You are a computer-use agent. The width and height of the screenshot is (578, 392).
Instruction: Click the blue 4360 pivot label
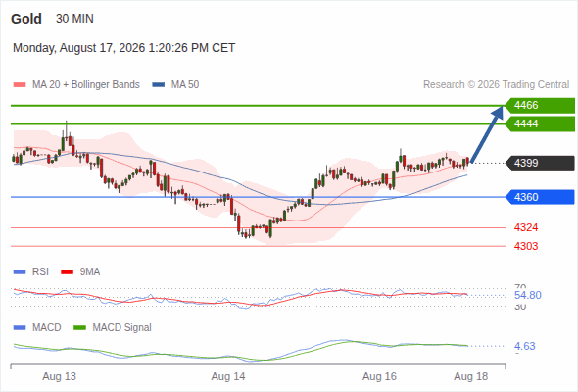pos(540,197)
